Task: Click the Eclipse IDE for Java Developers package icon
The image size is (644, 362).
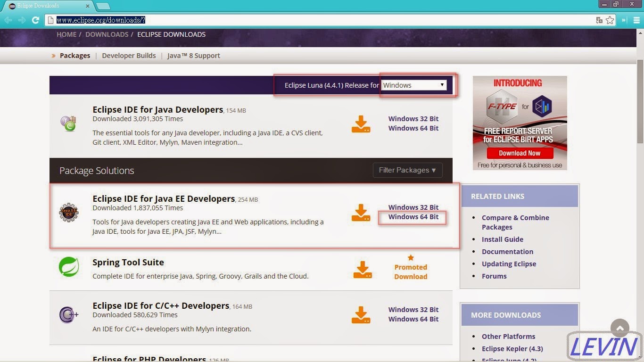Action: click(68, 123)
